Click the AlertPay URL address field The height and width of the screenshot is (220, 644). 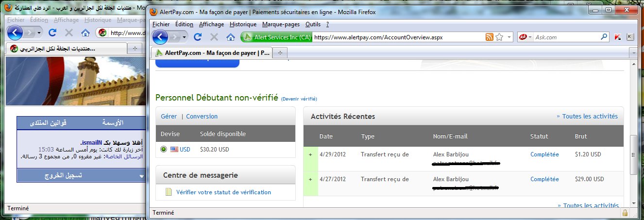(398, 37)
